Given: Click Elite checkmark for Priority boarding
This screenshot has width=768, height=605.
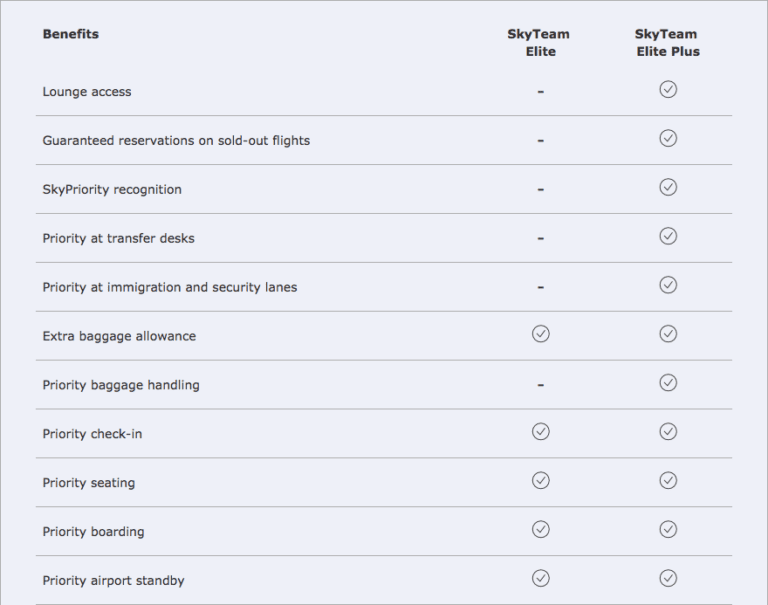Looking at the screenshot, I should [541, 530].
